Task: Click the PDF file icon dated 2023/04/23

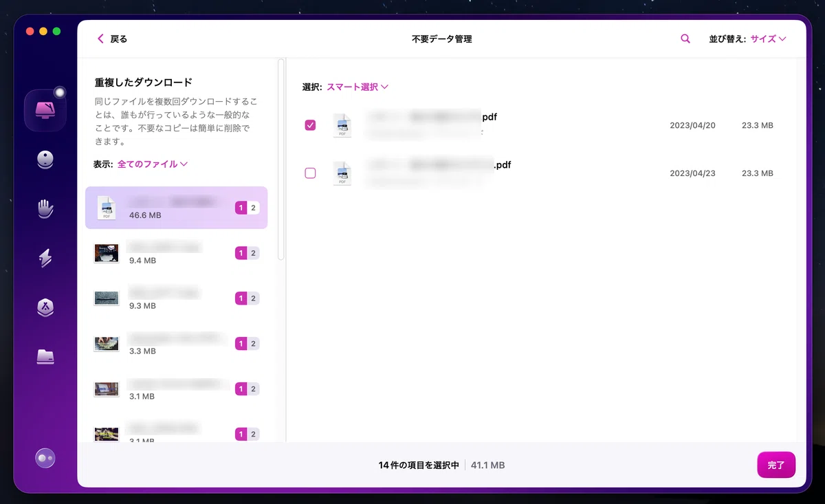Action: pyautogui.click(x=342, y=173)
